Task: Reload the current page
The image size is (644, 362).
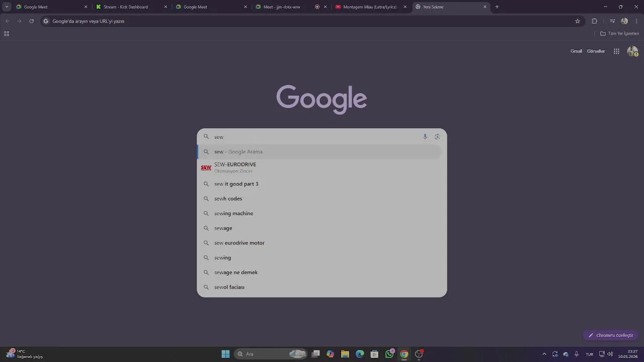Action: pos(31,21)
